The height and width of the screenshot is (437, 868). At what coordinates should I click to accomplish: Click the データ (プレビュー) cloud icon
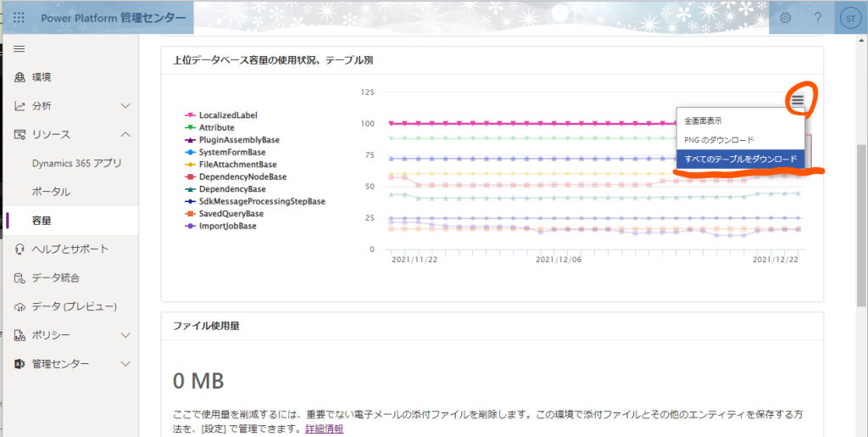click(x=19, y=307)
